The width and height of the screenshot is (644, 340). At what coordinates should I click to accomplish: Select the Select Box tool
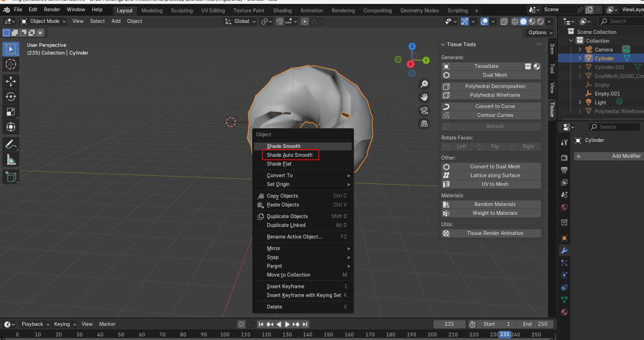coord(11,49)
